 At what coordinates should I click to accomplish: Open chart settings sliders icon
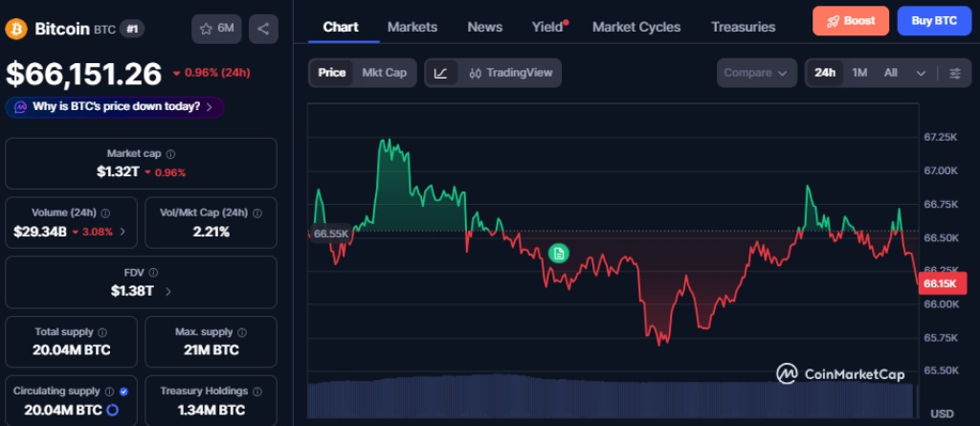pos(955,73)
